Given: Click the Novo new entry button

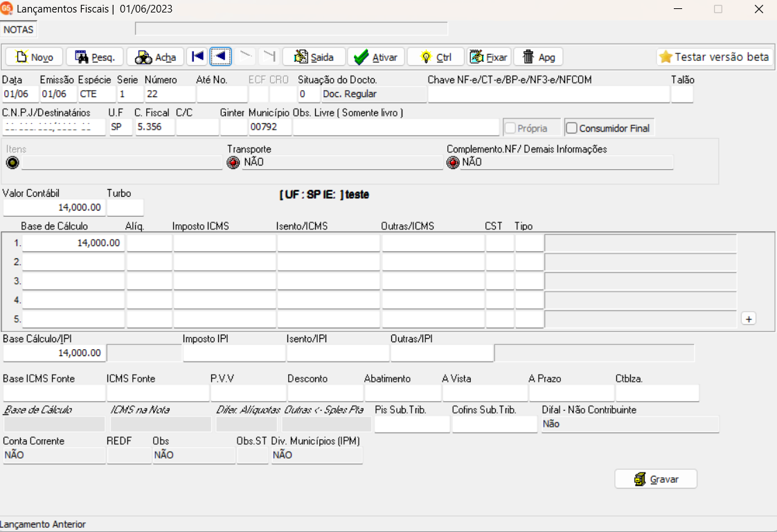Looking at the screenshot, I should pyautogui.click(x=34, y=57).
